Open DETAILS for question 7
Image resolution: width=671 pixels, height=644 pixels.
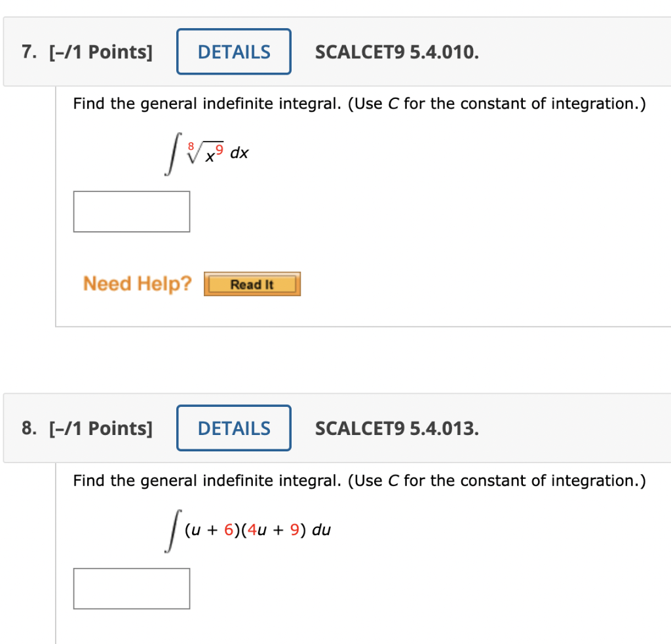(x=233, y=51)
